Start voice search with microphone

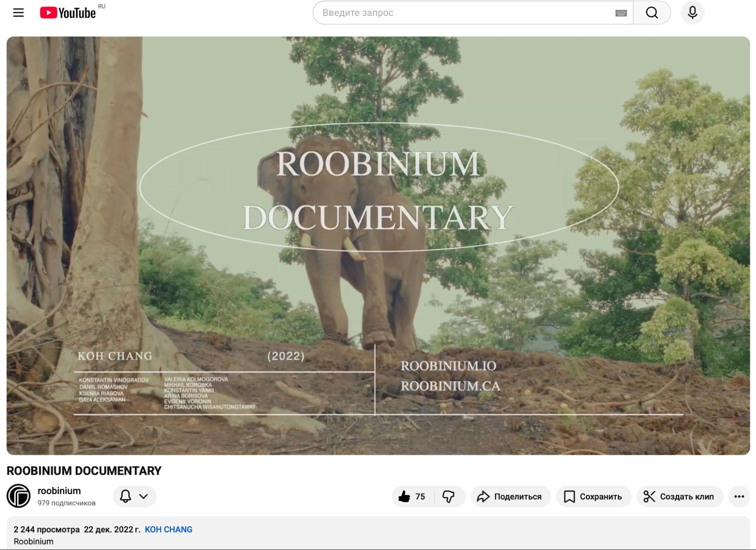[692, 12]
